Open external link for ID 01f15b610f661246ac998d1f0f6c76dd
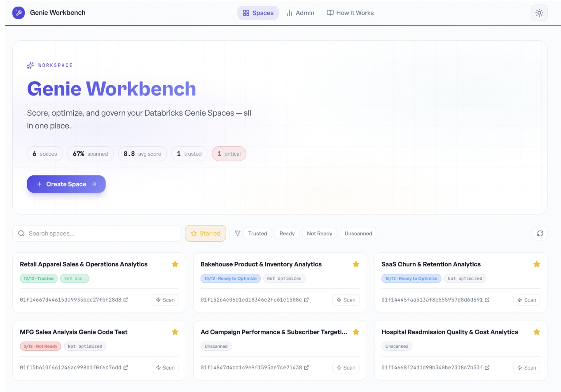 (x=126, y=368)
